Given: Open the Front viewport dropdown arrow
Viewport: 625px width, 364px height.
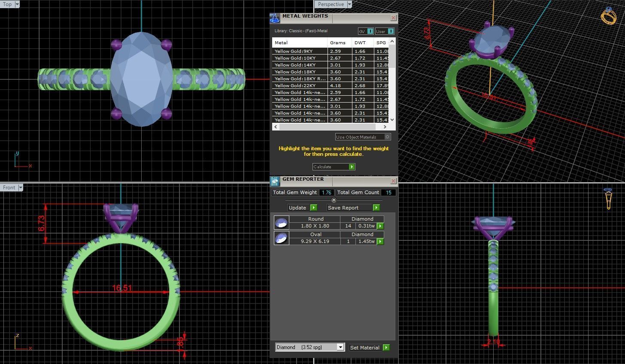Looking at the screenshot, I should click(21, 188).
